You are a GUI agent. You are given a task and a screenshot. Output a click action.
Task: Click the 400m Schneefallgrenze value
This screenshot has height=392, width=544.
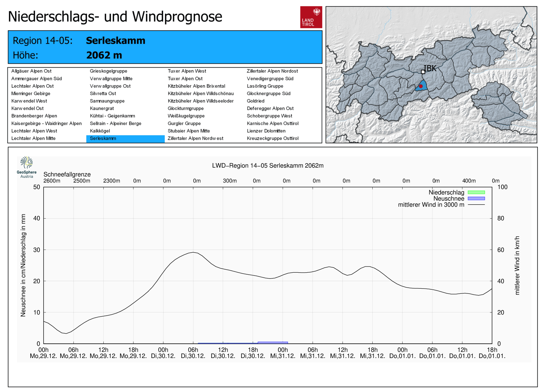coord(469,181)
